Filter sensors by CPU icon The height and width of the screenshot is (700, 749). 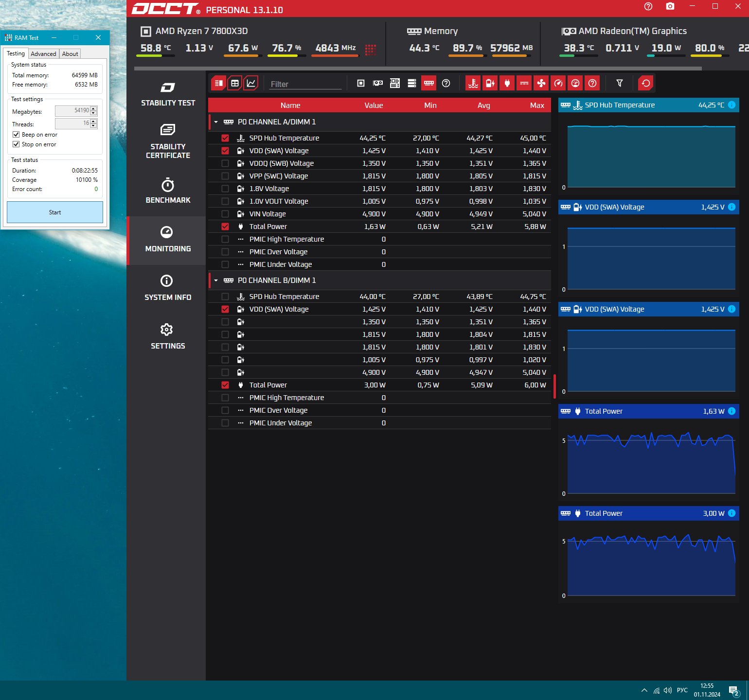pyautogui.click(x=361, y=83)
